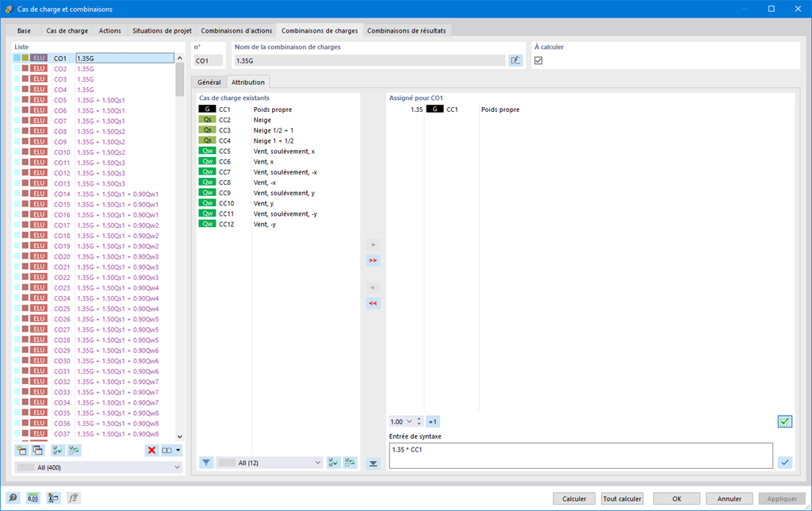Image resolution: width=812 pixels, height=511 pixels.
Task: Click the Appliquer button
Action: coord(782,498)
